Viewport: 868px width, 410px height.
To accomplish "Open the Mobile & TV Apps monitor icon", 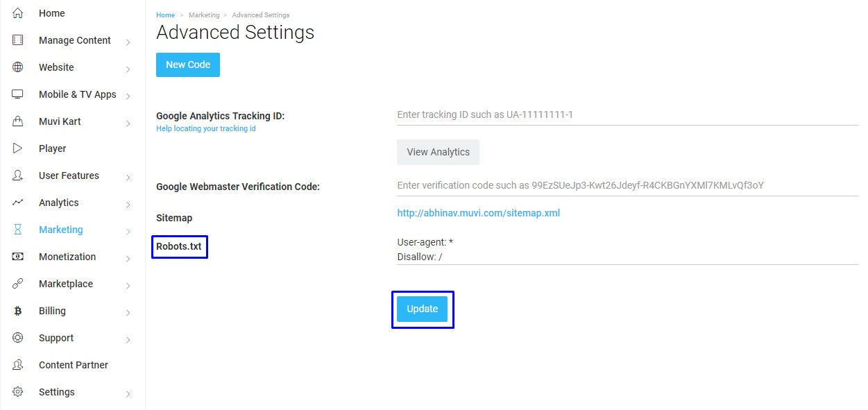I will tap(18, 94).
